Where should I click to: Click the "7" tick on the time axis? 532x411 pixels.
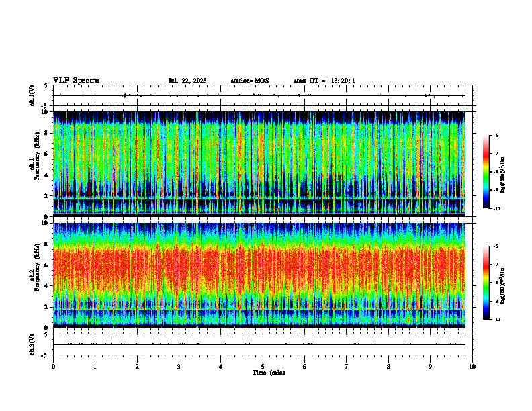[x=347, y=367]
